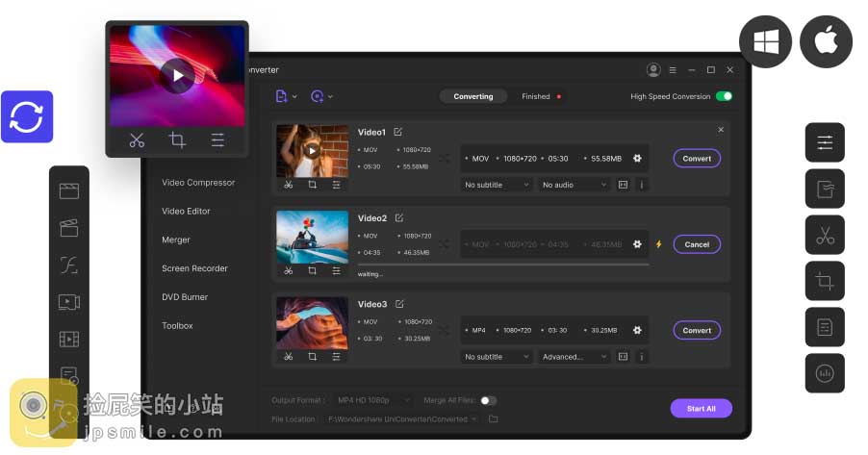The width and height of the screenshot is (868, 455).
Task: Rename Video3 with the edit pencil icon
Action: (x=399, y=304)
